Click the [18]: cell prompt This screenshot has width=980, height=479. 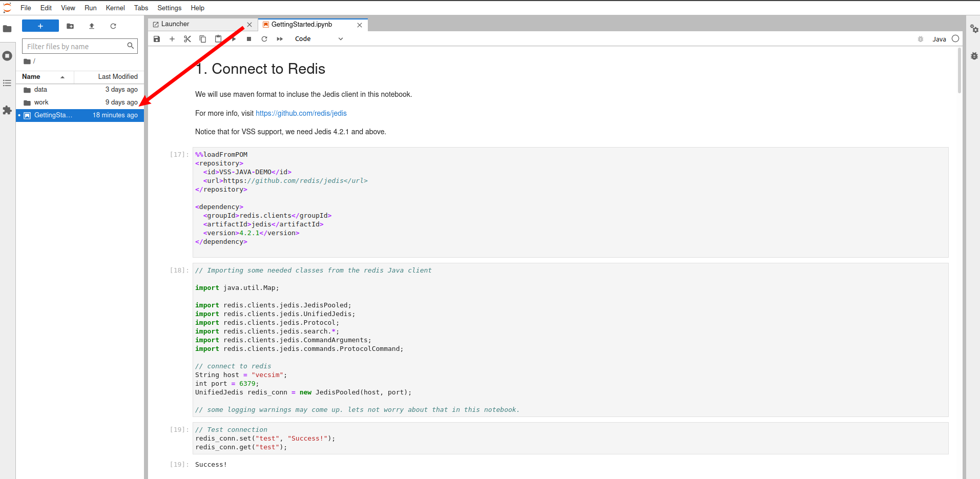point(179,270)
